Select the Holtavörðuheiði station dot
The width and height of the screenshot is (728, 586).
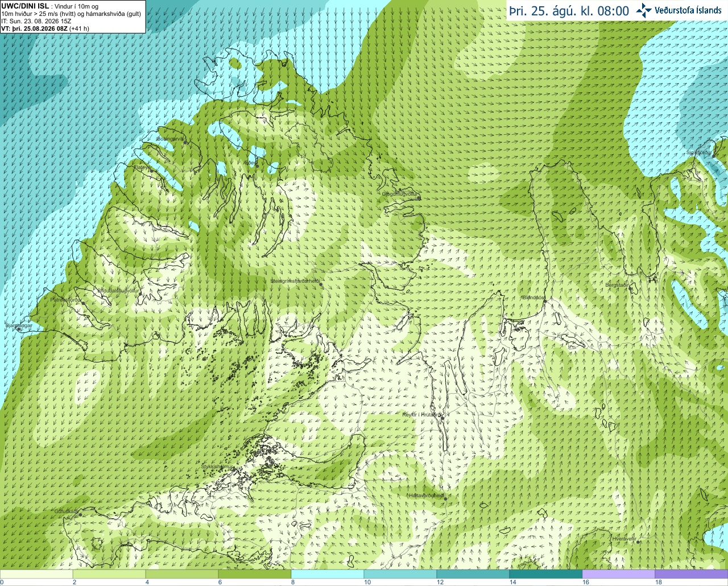tap(445, 499)
